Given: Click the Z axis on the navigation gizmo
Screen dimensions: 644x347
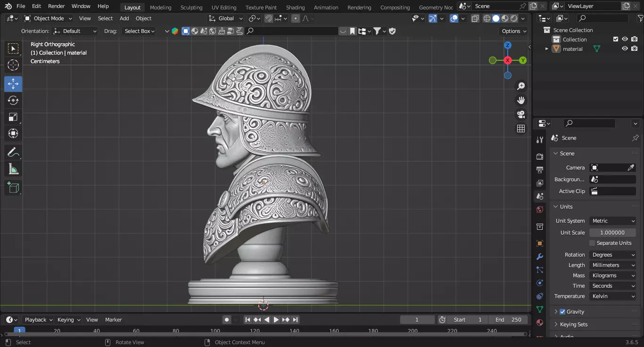Looking at the screenshot, I should [508, 45].
